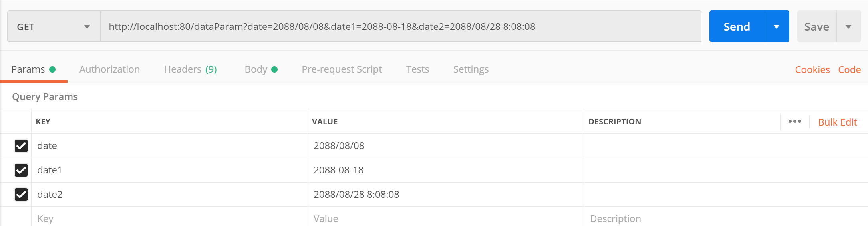This screenshot has height=226, width=868.
Task: Go to the Tests tab
Action: click(417, 69)
